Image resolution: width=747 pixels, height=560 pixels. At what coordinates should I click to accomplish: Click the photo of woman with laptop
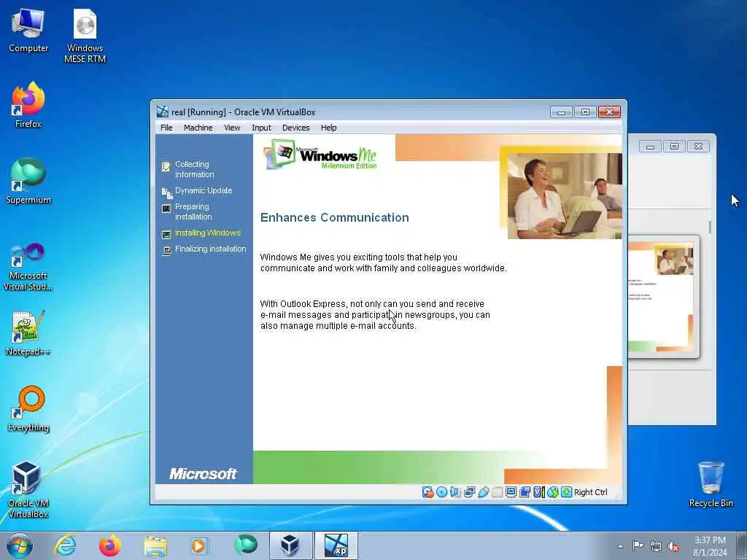(565, 195)
